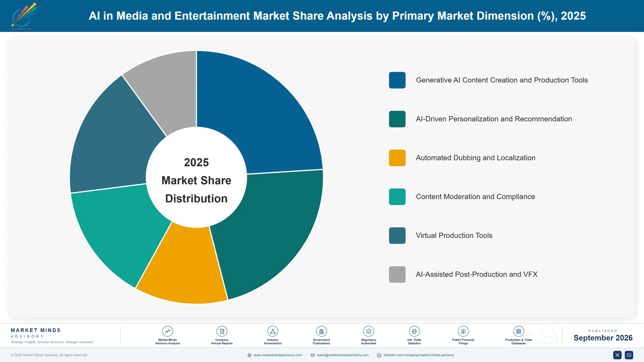Image resolution: width=644 pixels, height=362 pixels.
Task: Open the linkedin.com/company/market-minds-advisory link
Action: click(419, 355)
